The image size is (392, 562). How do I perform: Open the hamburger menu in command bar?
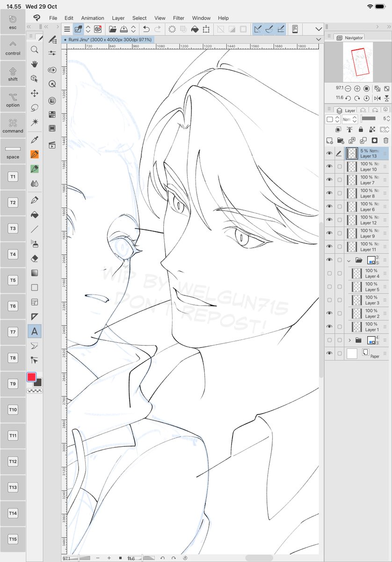pos(67,29)
